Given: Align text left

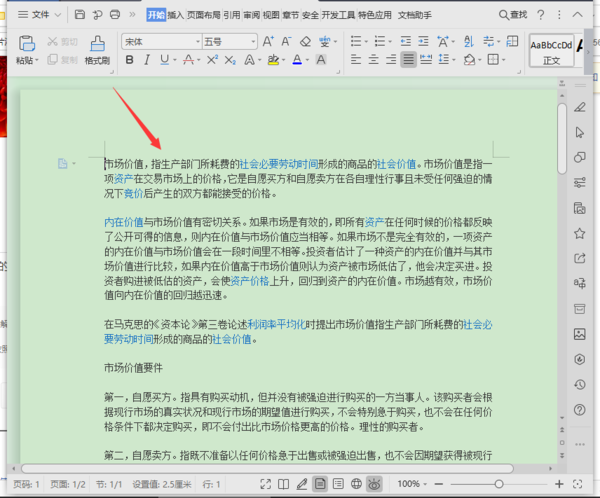Looking at the screenshot, I should click(x=356, y=60).
